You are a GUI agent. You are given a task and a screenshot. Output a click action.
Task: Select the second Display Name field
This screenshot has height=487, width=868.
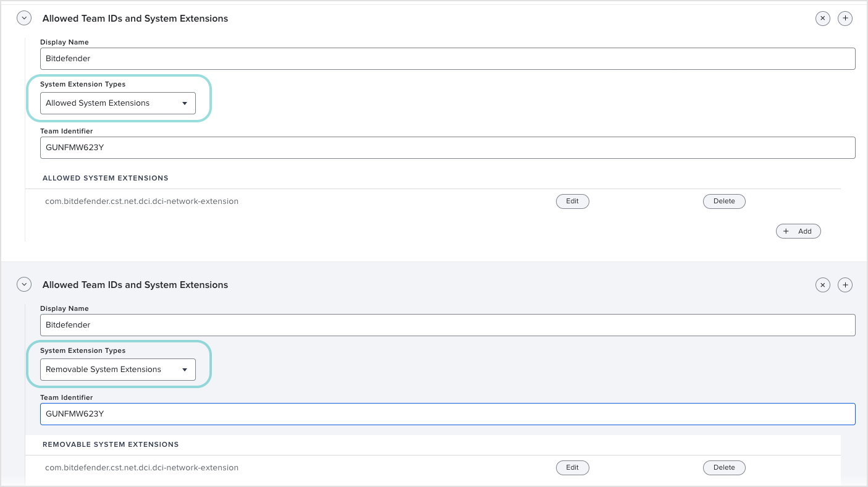[247, 324]
